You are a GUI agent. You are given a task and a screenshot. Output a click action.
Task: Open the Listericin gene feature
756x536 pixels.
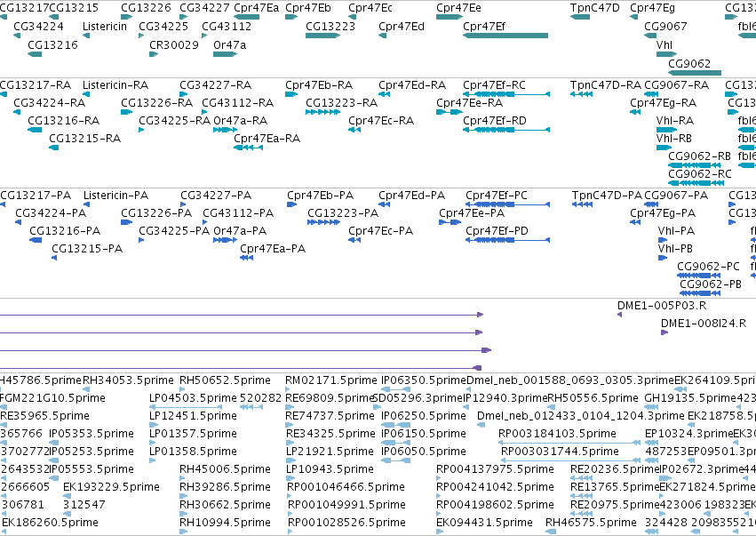coord(86,36)
